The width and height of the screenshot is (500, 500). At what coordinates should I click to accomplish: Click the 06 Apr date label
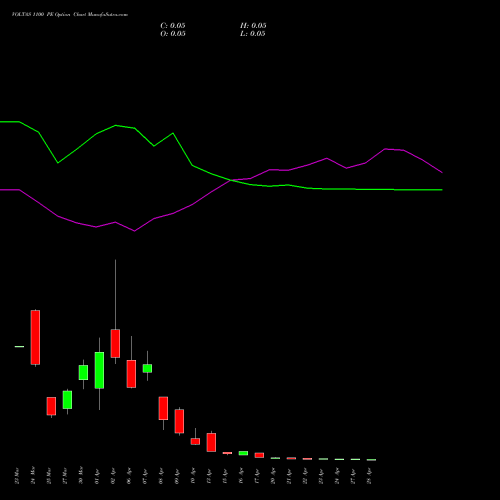pyautogui.click(x=129, y=476)
